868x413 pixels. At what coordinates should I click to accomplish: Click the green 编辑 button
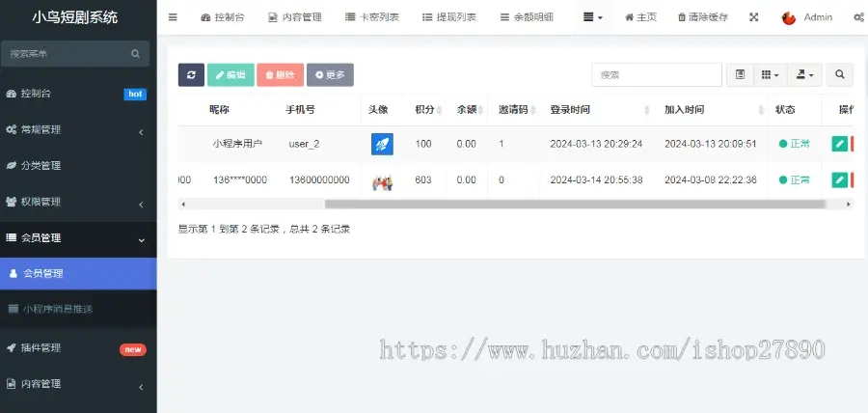click(x=231, y=74)
